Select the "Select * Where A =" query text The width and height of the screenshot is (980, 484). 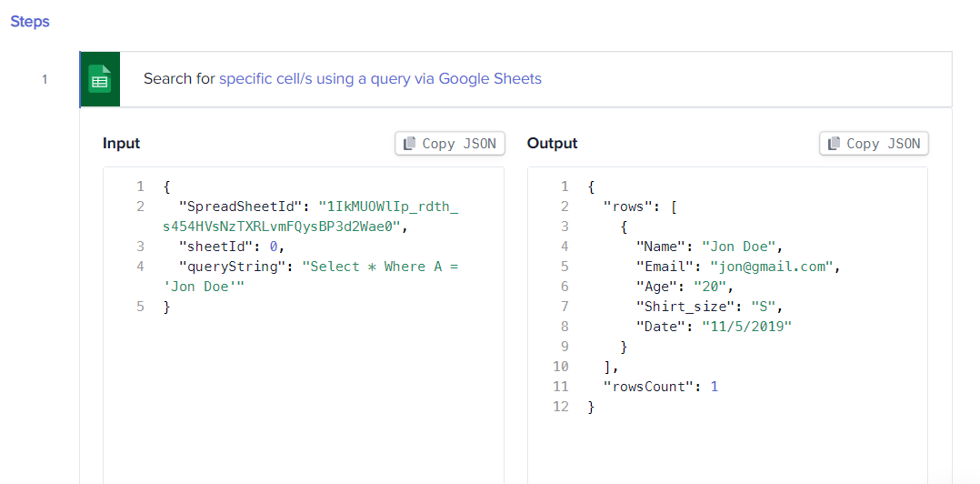tap(380, 267)
